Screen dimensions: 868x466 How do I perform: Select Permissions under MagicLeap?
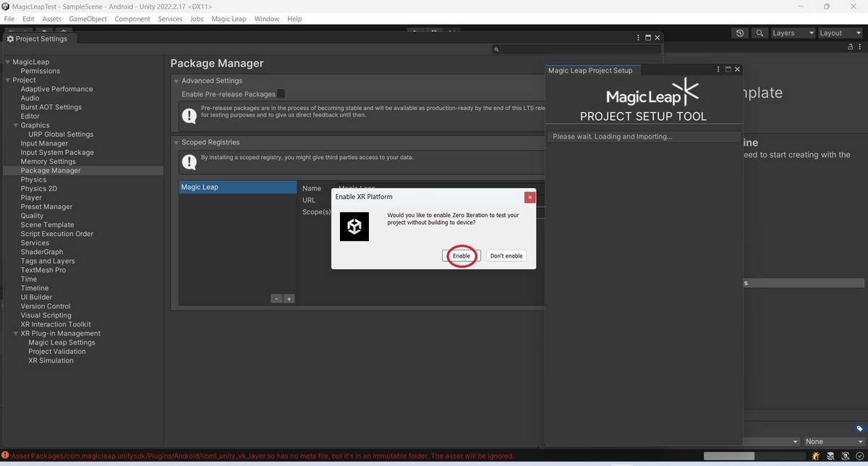point(41,71)
